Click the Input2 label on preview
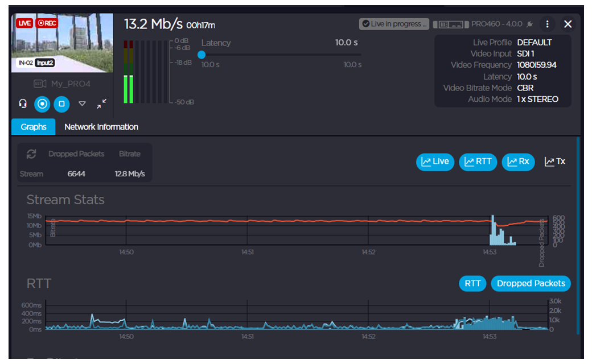Image resolution: width=592 pixels, height=364 pixels. click(x=45, y=63)
